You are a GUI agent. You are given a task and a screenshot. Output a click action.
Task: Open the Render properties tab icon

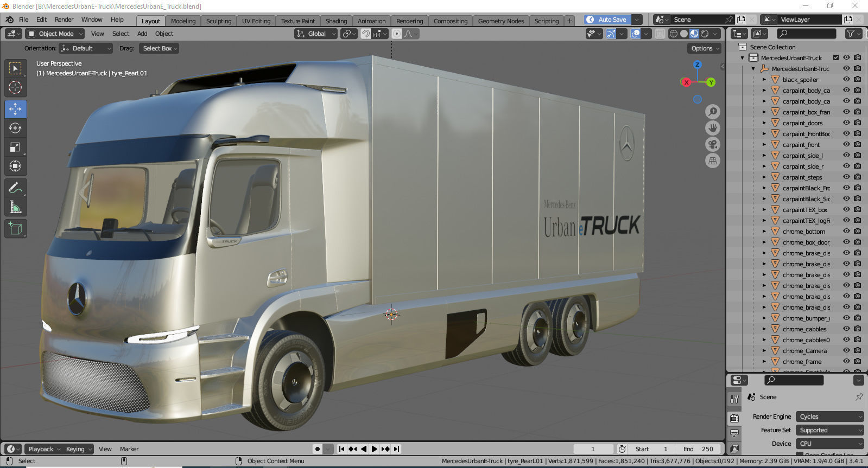pyautogui.click(x=734, y=418)
